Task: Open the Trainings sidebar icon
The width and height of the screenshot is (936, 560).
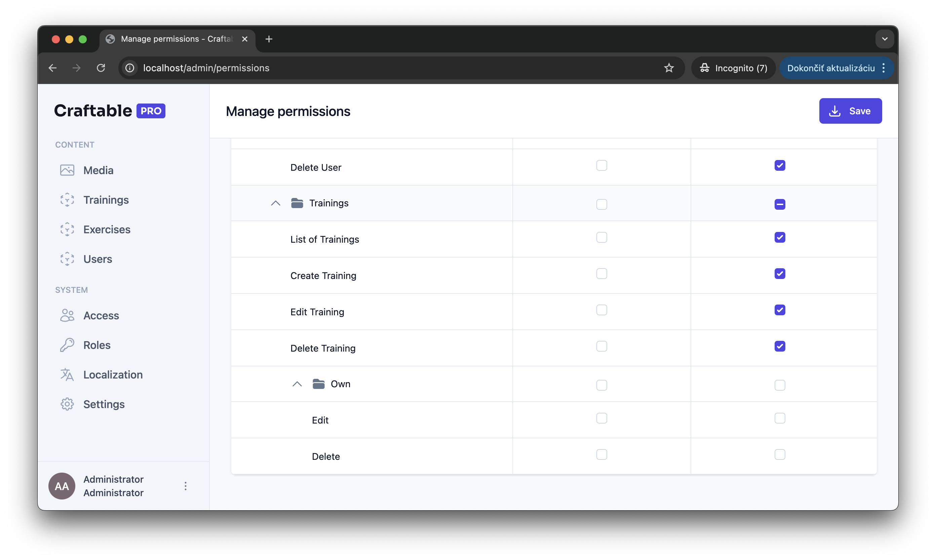Action: point(67,200)
